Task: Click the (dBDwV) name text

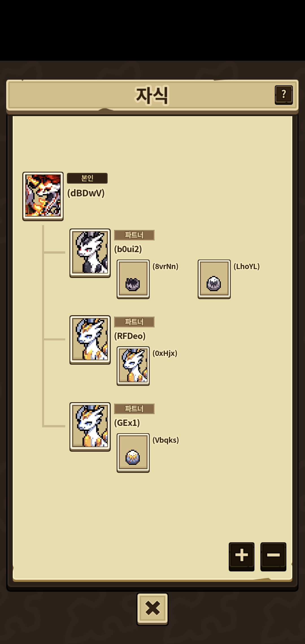Action: [x=86, y=193]
